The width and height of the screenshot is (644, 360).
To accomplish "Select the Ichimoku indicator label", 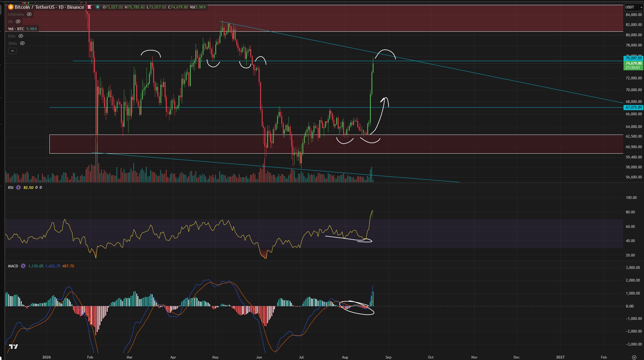I will [x=16, y=14].
